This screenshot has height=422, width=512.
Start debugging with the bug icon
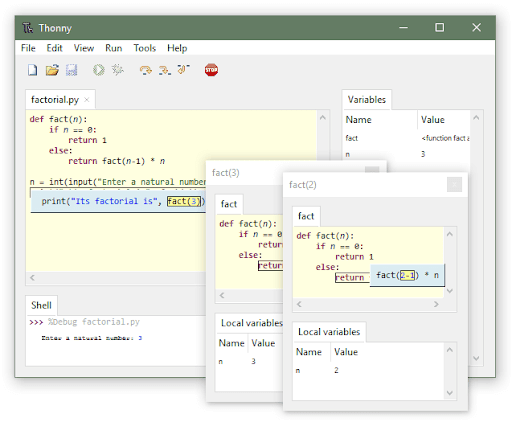point(117,70)
